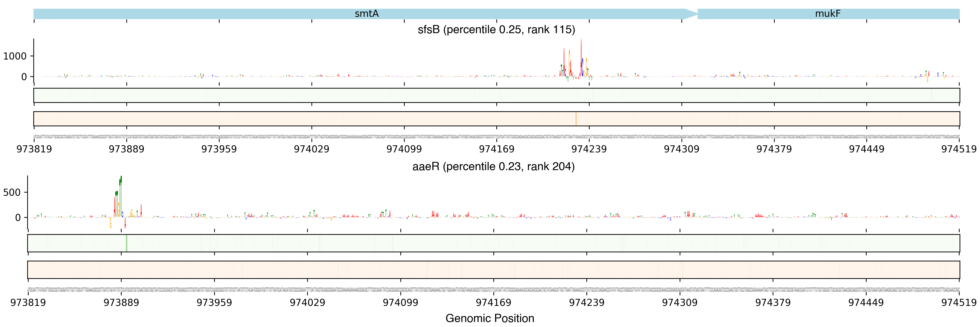Click the 974099 label under sfsB plot
The image size is (980, 327).
pyautogui.click(x=404, y=149)
